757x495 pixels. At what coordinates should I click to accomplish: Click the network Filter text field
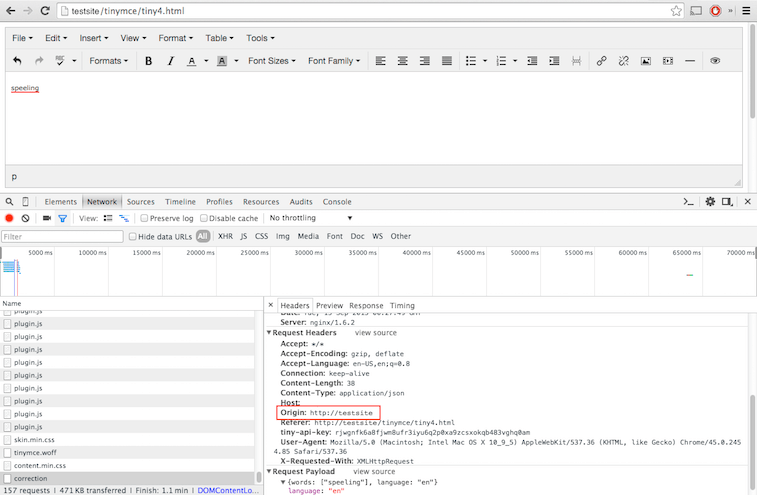click(x=62, y=236)
